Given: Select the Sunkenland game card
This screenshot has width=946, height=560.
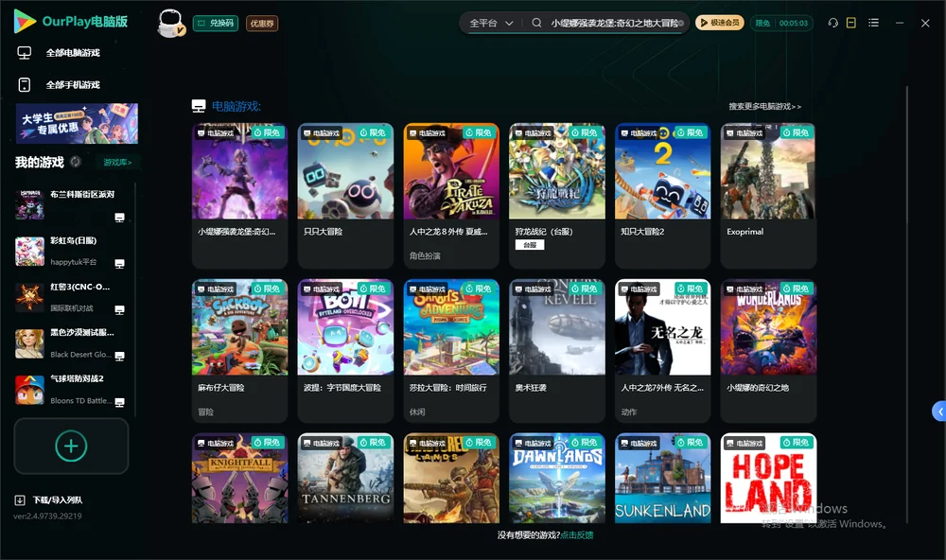Looking at the screenshot, I should (662, 478).
